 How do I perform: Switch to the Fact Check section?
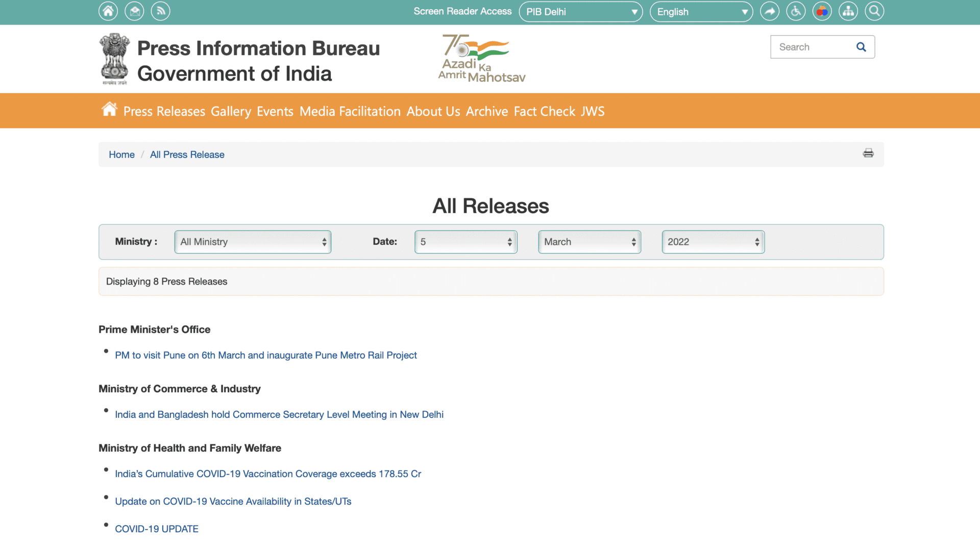click(544, 111)
